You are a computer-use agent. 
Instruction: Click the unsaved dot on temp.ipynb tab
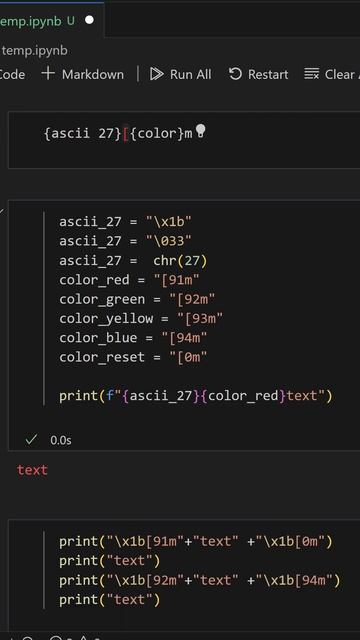[x=89, y=20]
